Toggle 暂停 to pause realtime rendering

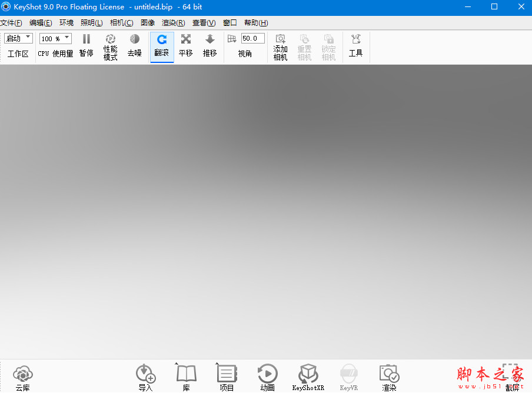(86, 46)
